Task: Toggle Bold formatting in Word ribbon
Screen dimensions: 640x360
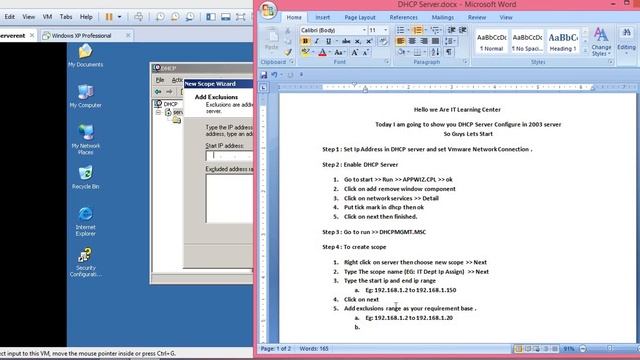Action: [305, 41]
